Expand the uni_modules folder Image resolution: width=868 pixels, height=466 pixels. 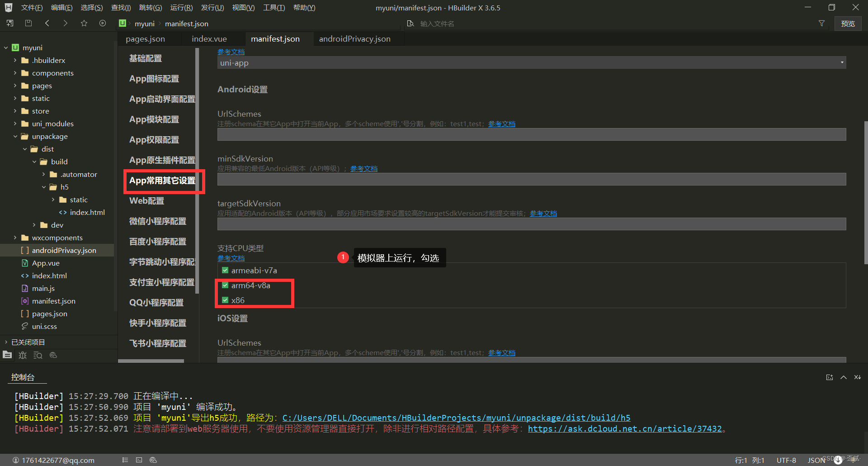click(15, 124)
